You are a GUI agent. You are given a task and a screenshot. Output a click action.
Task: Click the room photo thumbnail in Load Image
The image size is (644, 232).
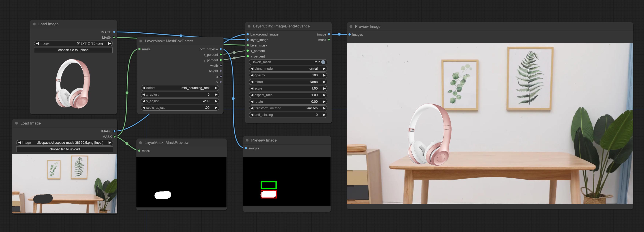64,184
